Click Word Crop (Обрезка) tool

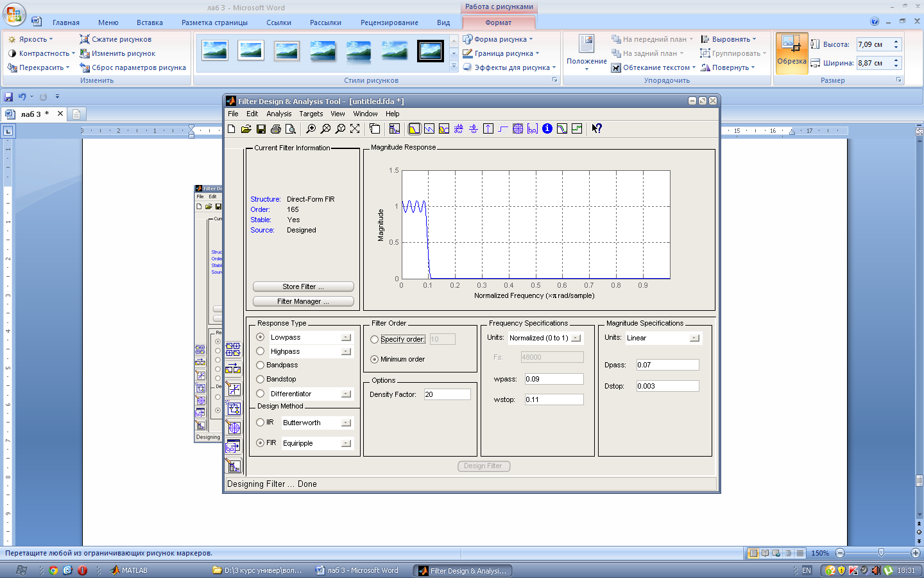point(791,53)
